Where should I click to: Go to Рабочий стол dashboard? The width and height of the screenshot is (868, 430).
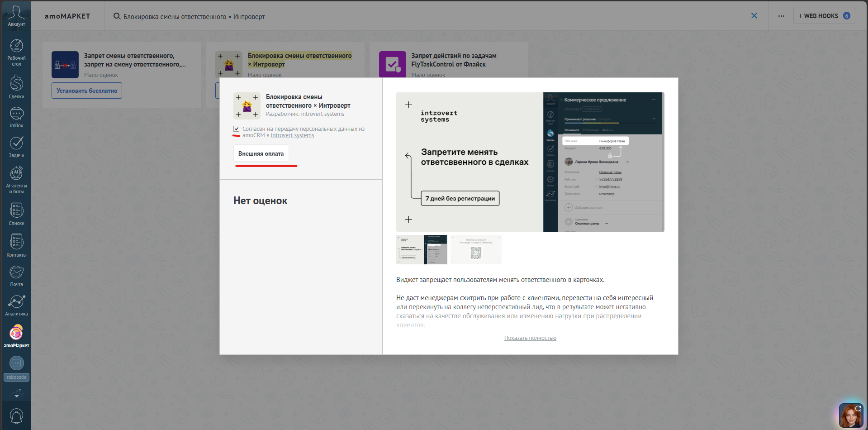16,53
